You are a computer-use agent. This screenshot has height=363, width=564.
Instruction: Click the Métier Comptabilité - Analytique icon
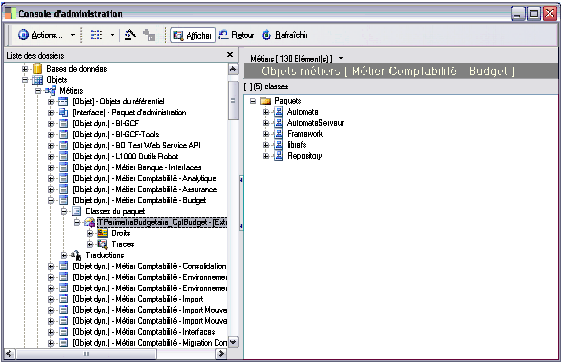pyautogui.click(x=63, y=178)
